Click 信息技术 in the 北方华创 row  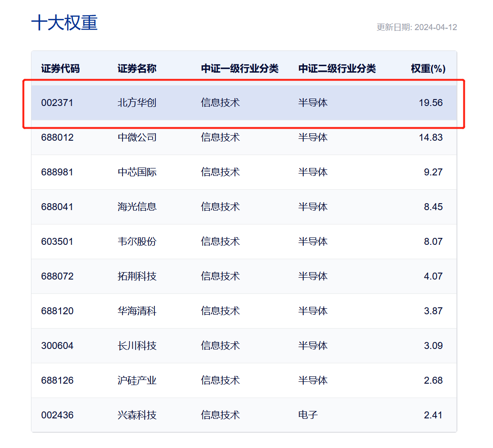(x=221, y=103)
